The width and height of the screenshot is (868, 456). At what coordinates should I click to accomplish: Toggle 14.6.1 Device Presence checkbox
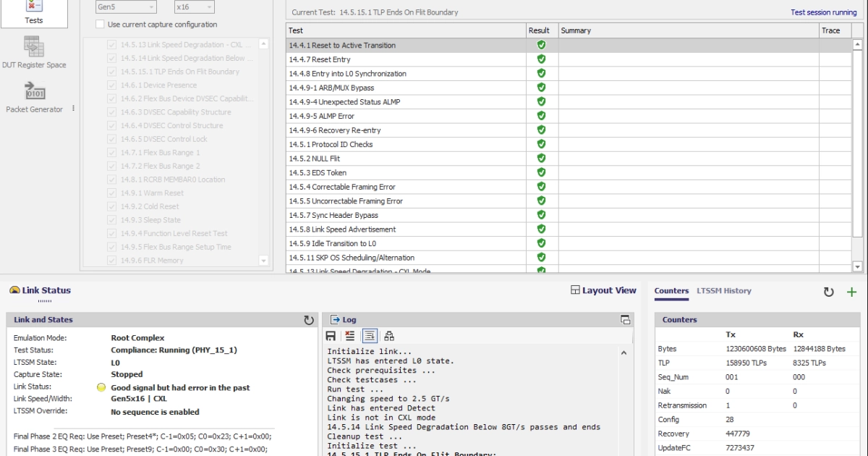coord(112,85)
